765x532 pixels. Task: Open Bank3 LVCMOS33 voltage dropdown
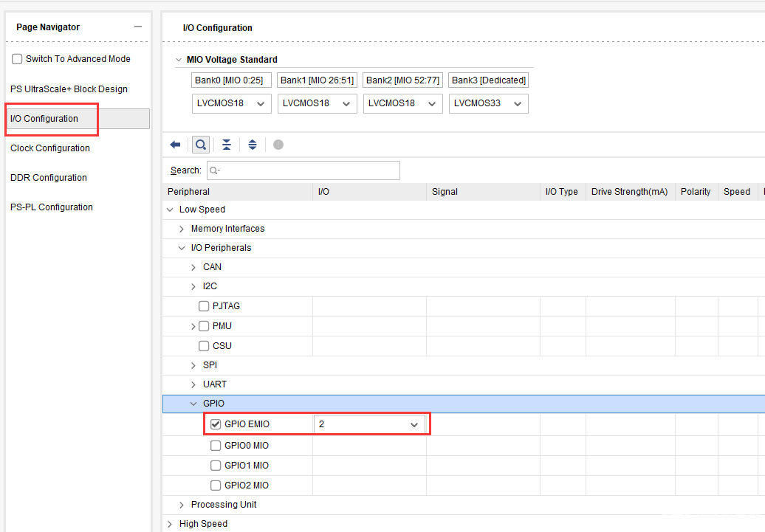pos(488,103)
